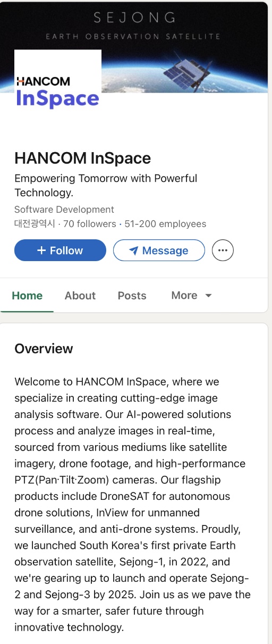Open the three-dot more options menu
The height and width of the screenshot is (644, 272).
[223, 250]
